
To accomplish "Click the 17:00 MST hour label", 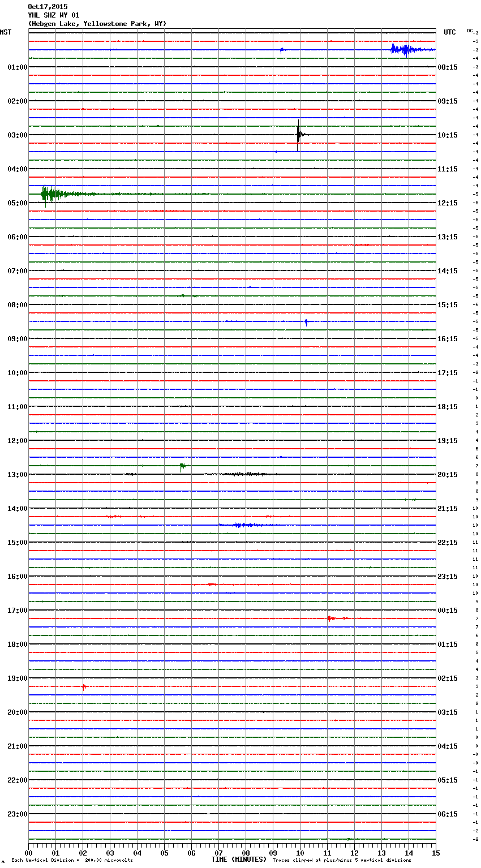I will click(x=18, y=610).
